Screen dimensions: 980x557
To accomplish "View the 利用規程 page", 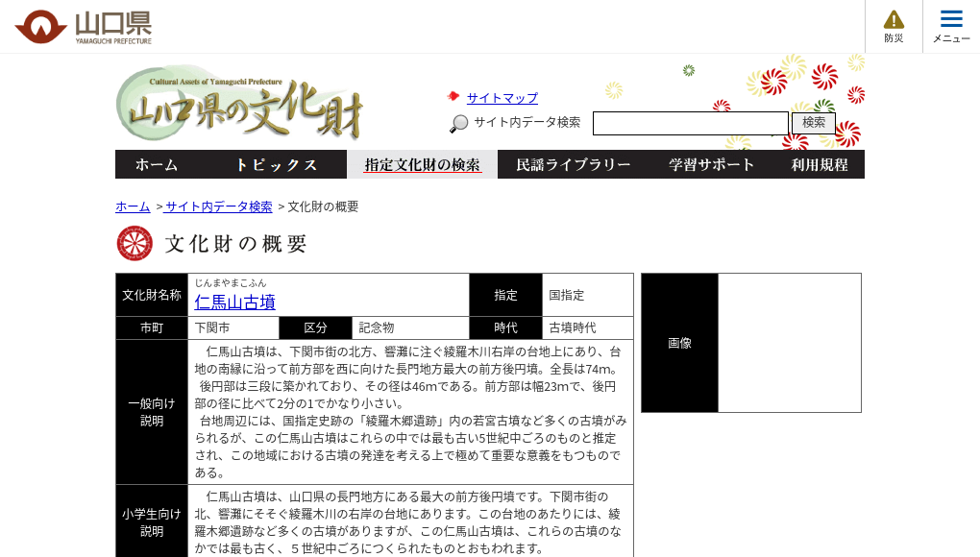I will click(x=821, y=164).
